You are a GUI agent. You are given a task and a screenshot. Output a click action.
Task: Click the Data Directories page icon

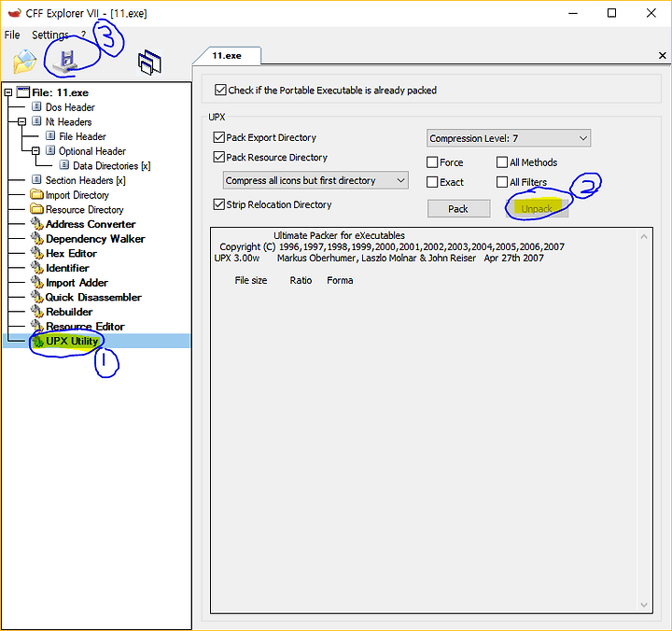tap(64, 165)
